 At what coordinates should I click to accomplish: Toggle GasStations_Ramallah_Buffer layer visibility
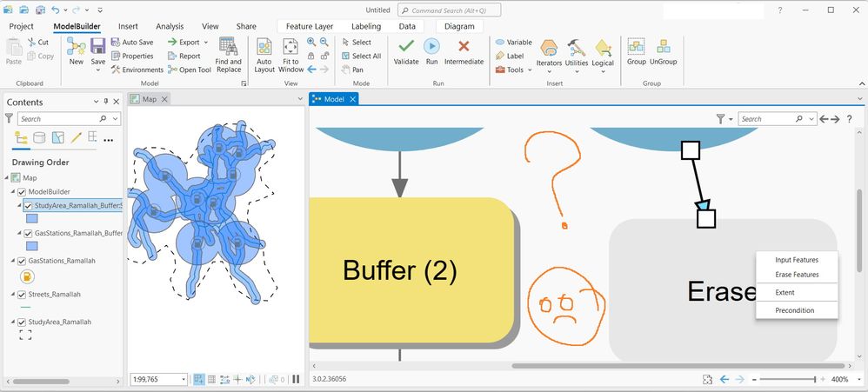[x=28, y=233]
